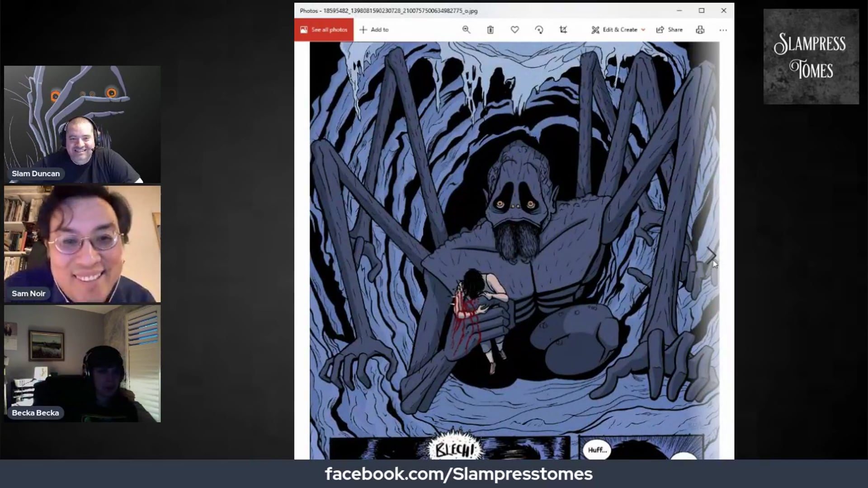Viewport: 868px width, 488px height.
Task: Select Sam Noir's video feed
Action: (x=82, y=244)
